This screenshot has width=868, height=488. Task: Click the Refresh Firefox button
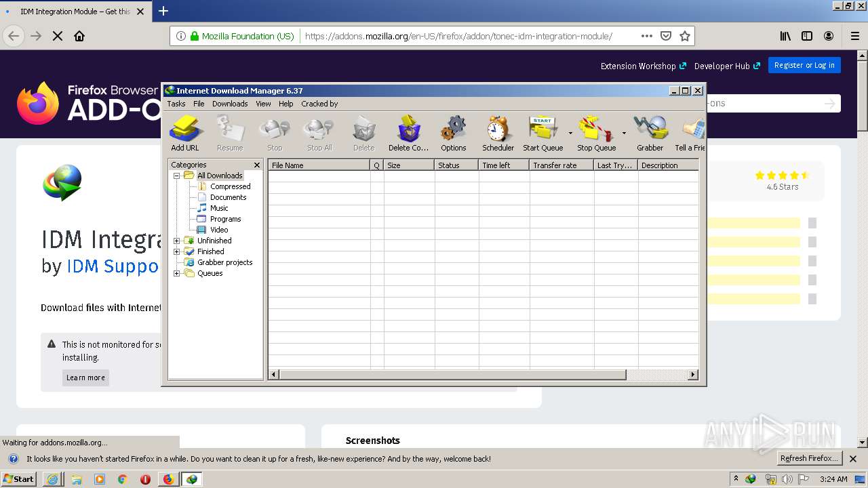pos(809,458)
